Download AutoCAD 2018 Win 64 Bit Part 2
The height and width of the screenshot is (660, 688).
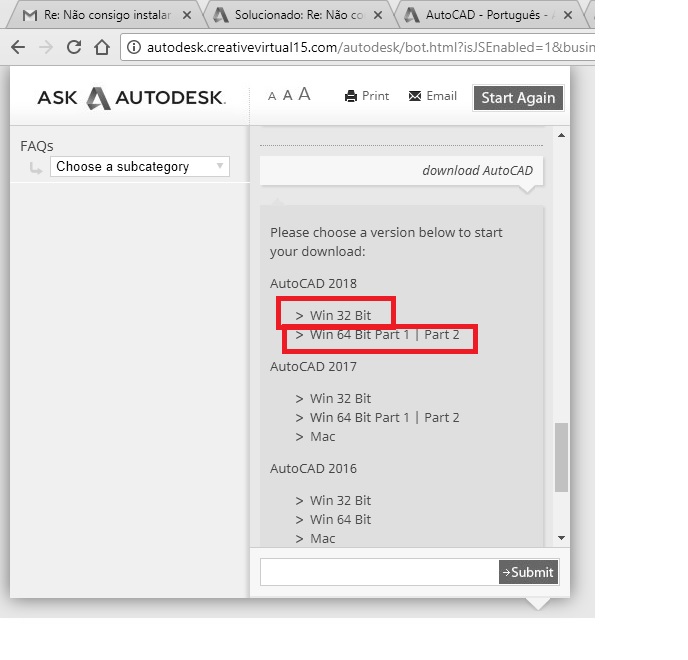tap(441, 335)
